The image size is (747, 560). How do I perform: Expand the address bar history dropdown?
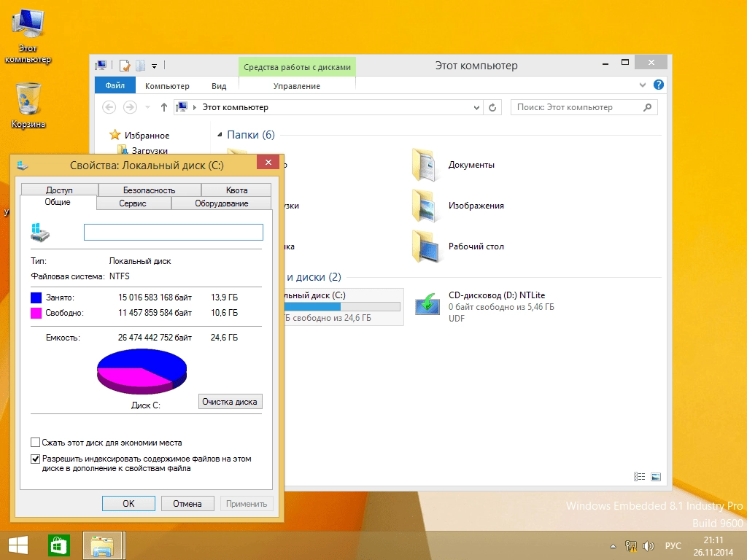(476, 108)
